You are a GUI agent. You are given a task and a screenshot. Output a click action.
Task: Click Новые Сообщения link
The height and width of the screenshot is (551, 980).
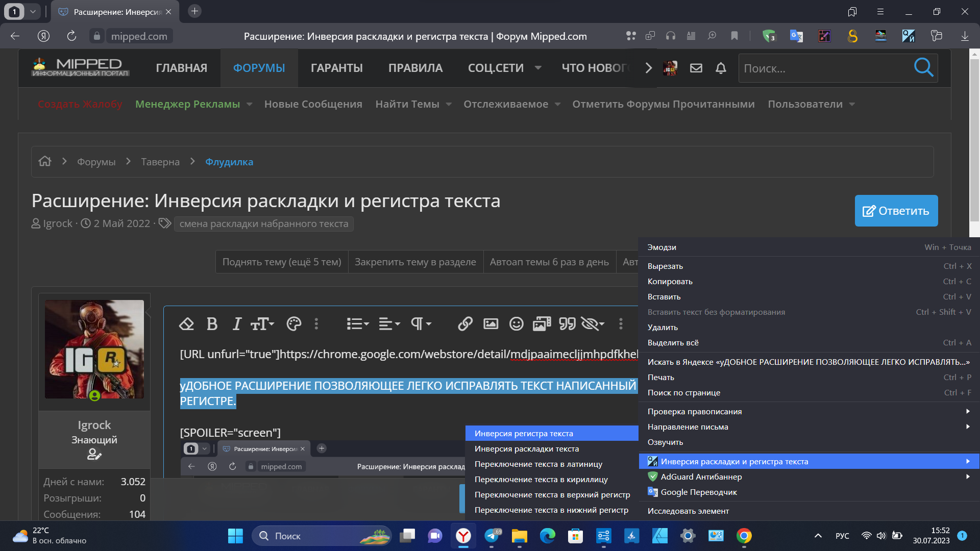tap(313, 104)
